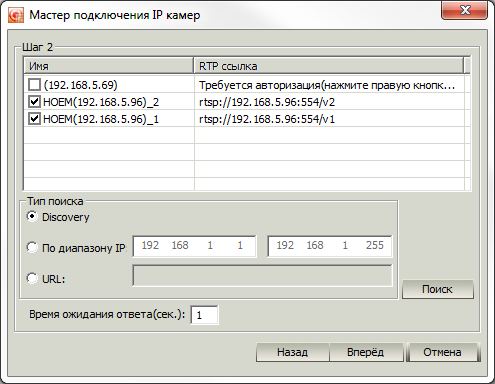Uncheck the HOEM(192.168.5.96)_1 checkbox
This screenshot has width=495, height=384.
pos(34,119)
